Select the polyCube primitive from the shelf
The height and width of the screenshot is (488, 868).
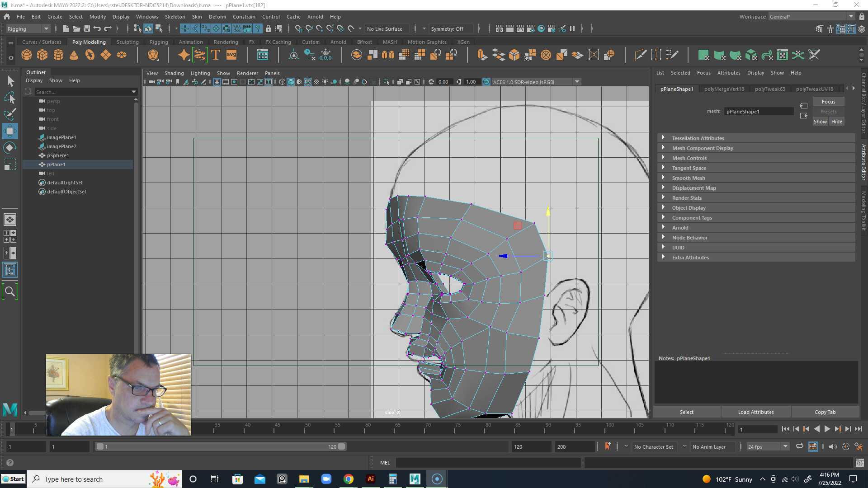(x=42, y=54)
